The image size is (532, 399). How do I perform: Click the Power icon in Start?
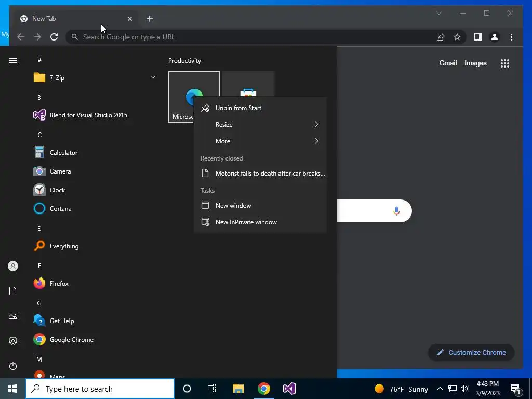coord(13,366)
